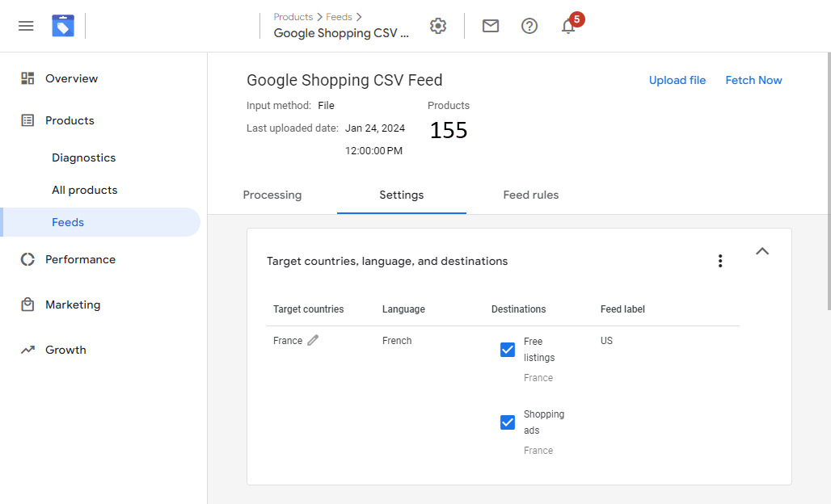Click the Growth trend arrow icon
This screenshot has width=831, height=504.
coord(27,350)
